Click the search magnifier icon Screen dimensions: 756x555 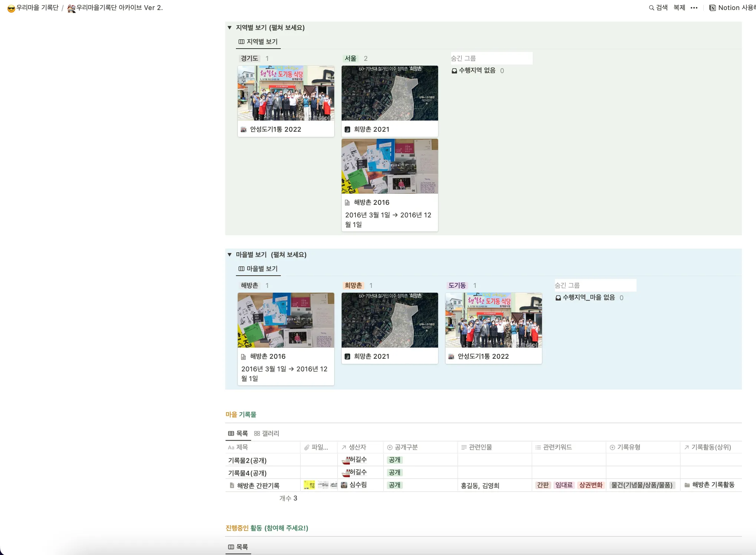[651, 8]
